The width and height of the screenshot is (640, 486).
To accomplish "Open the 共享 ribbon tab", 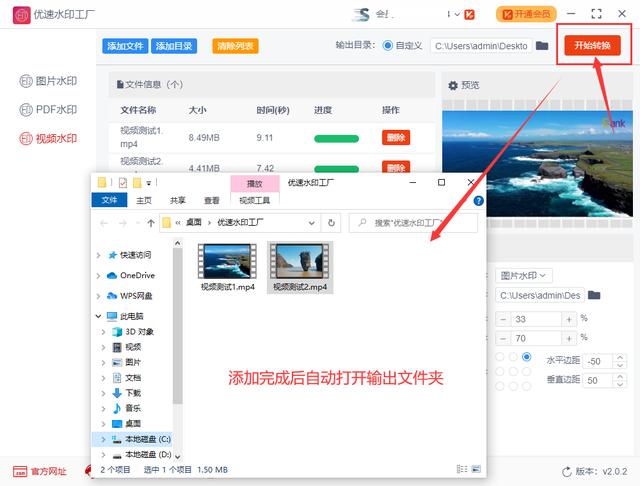I will click(x=178, y=200).
